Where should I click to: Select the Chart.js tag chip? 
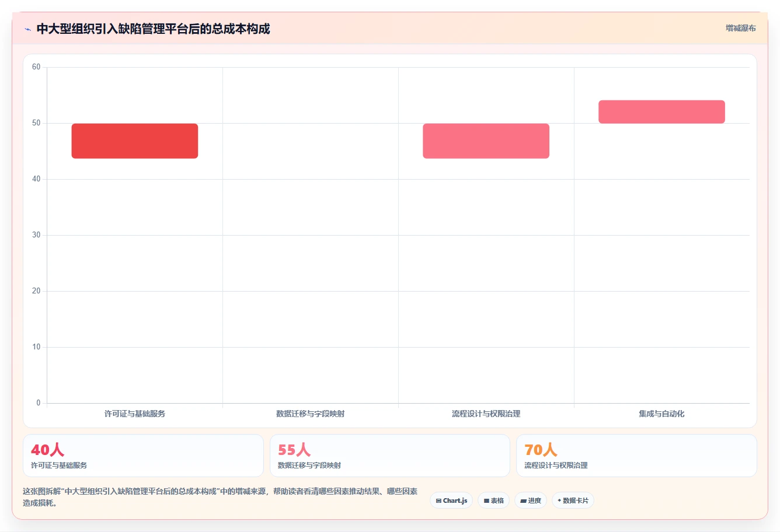(x=451, y=501)
